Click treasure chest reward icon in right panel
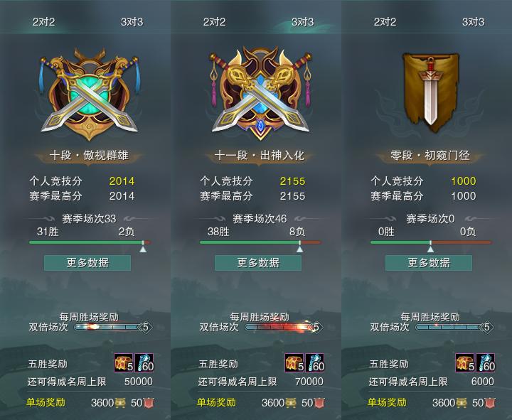The image size is (512, 420). coord(465,363)
